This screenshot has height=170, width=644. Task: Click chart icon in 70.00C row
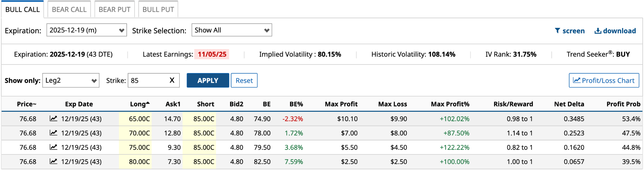pos(53,133)
